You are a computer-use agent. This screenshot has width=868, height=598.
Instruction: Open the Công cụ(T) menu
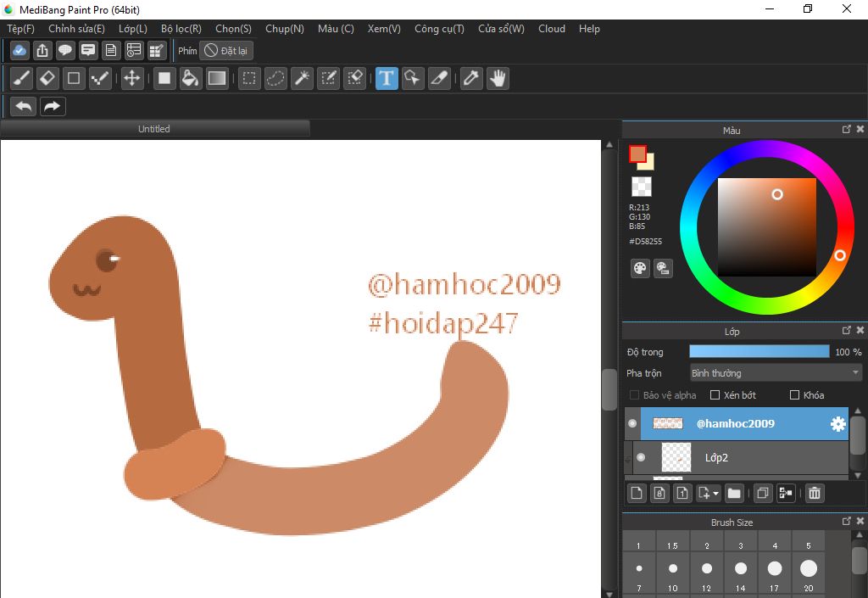[439, 29]
